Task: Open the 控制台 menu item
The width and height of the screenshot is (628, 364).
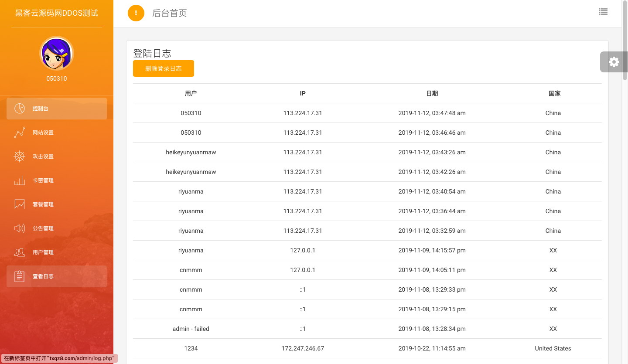Action: pyautogui.click(x=41, y=109)
